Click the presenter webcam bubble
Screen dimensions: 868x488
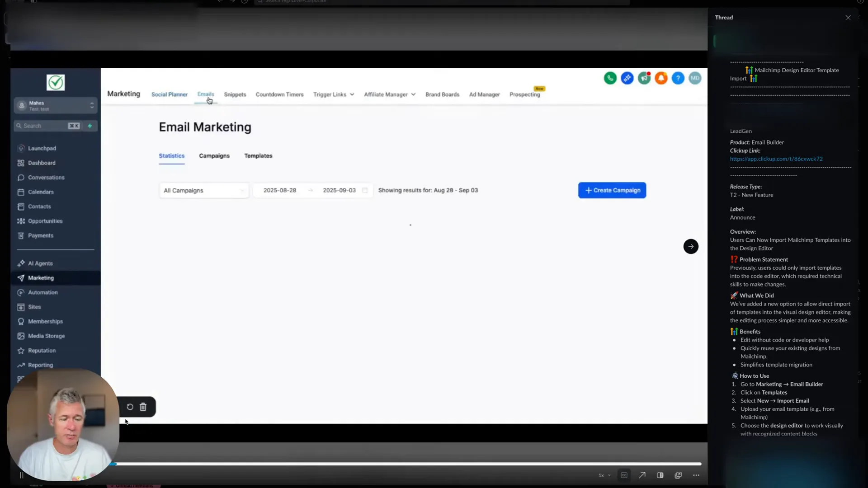pyautogui.click(x=63, y=425)
